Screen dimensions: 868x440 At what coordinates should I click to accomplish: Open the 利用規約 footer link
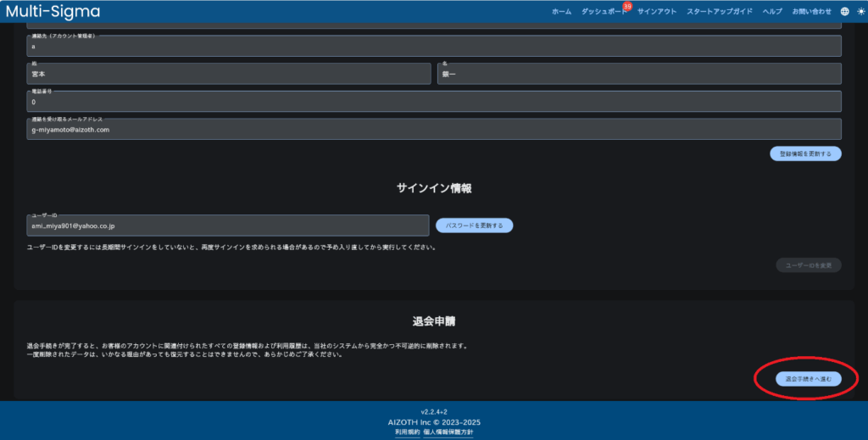point(407,432)
